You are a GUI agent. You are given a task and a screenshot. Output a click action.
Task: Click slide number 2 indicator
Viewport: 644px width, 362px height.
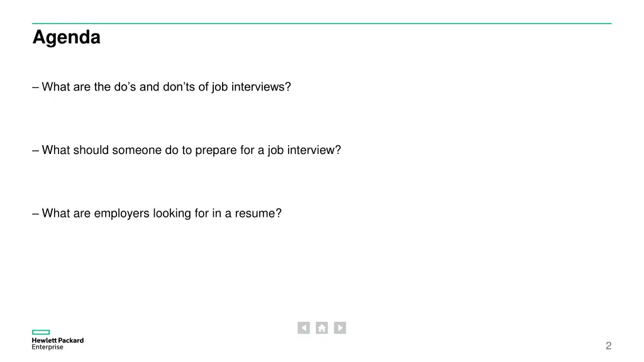pos(608,346)
